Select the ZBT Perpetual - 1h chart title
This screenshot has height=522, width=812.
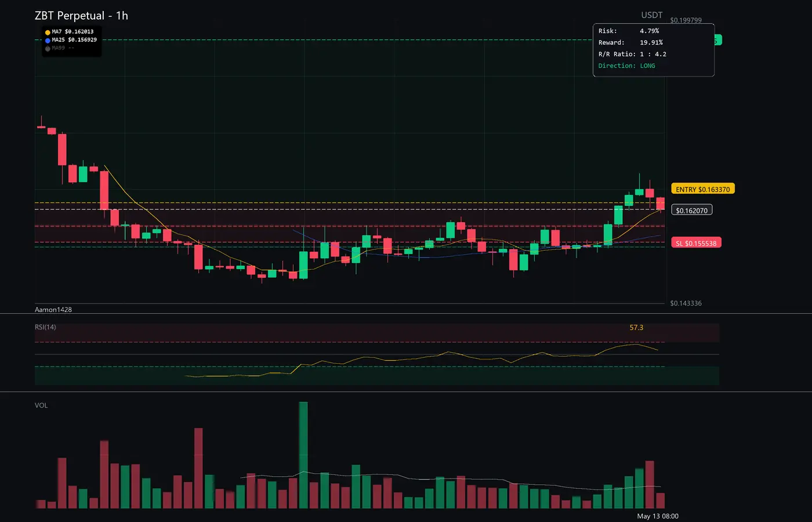click(81, 16)
